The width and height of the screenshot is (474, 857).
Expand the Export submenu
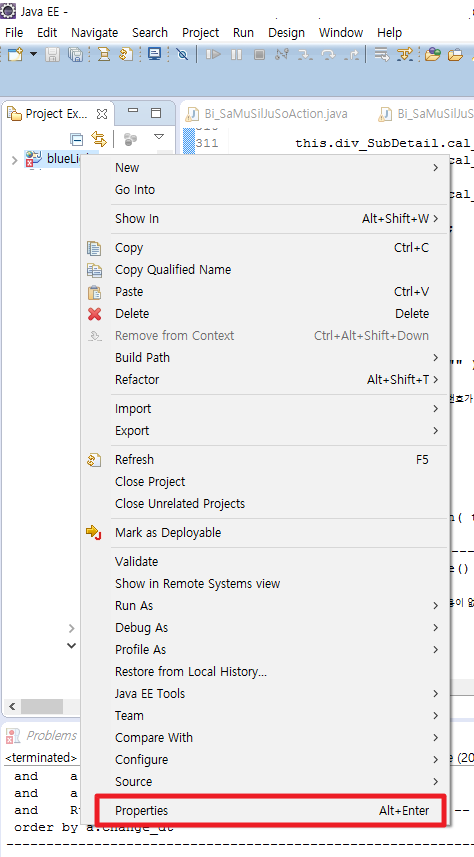point(265,431)
